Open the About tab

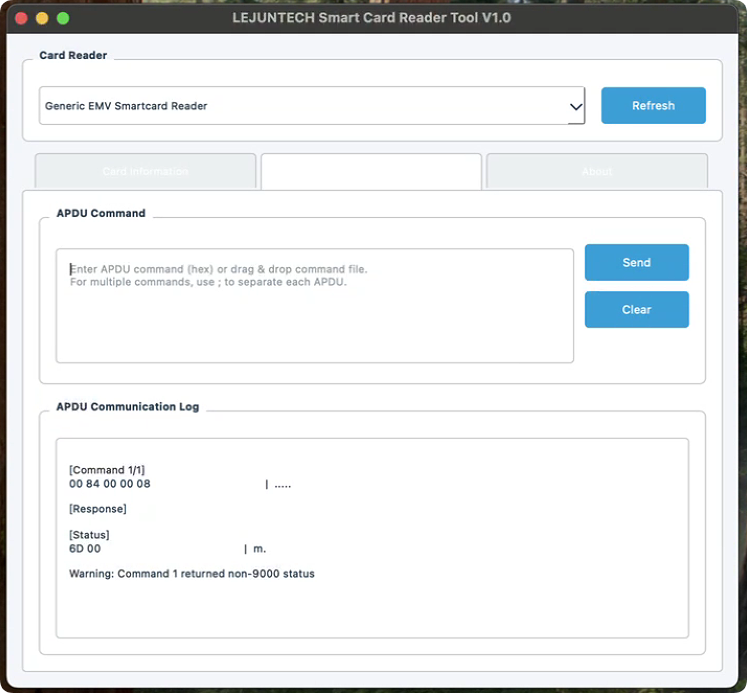pos(597,172)
